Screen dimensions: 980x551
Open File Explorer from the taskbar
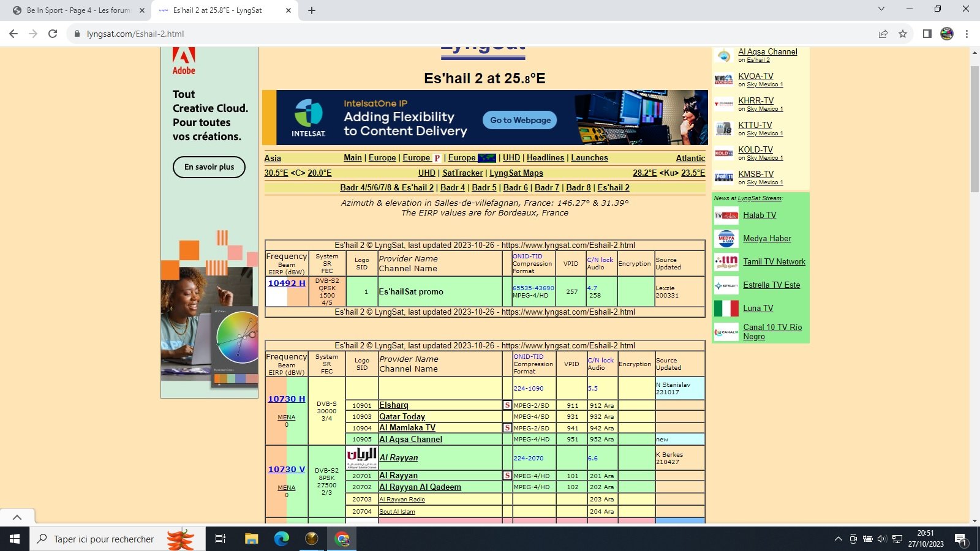251,539
